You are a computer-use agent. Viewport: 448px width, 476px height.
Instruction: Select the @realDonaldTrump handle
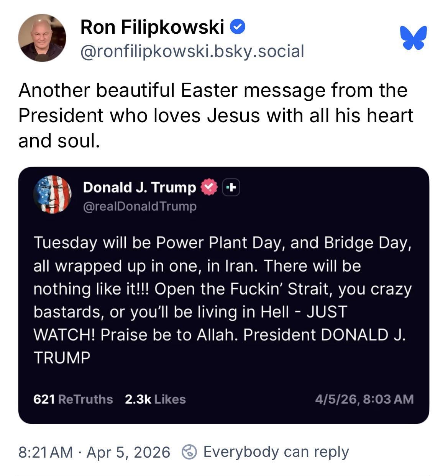(x=139, y=206)
